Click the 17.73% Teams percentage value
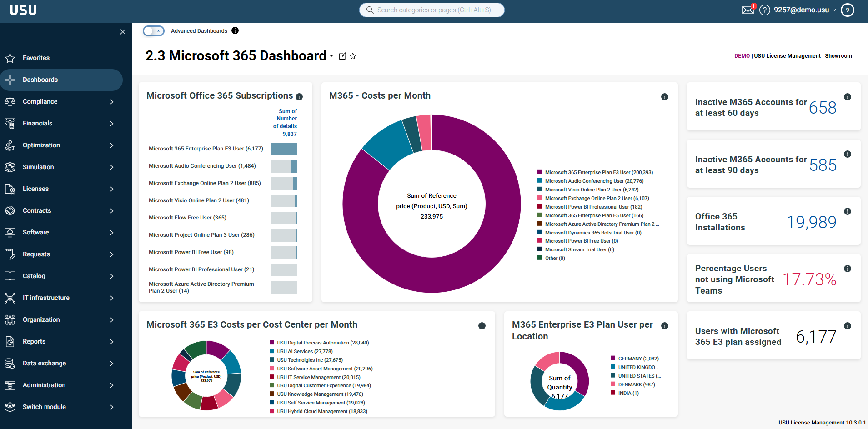The image size is (868, 429). pos(809,279)
